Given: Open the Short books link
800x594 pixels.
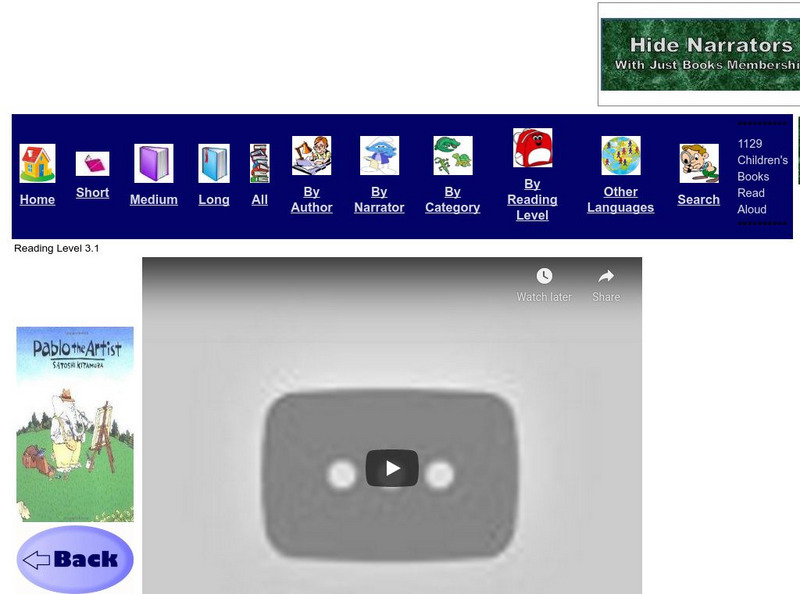Looking at the screenshot, I should tap(92, 192).
